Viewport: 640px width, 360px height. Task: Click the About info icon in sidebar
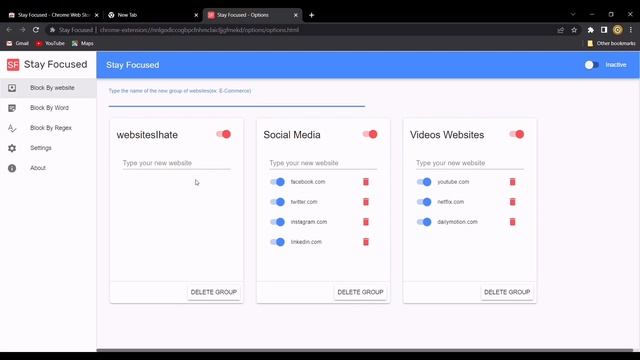(x=12, y=168)
